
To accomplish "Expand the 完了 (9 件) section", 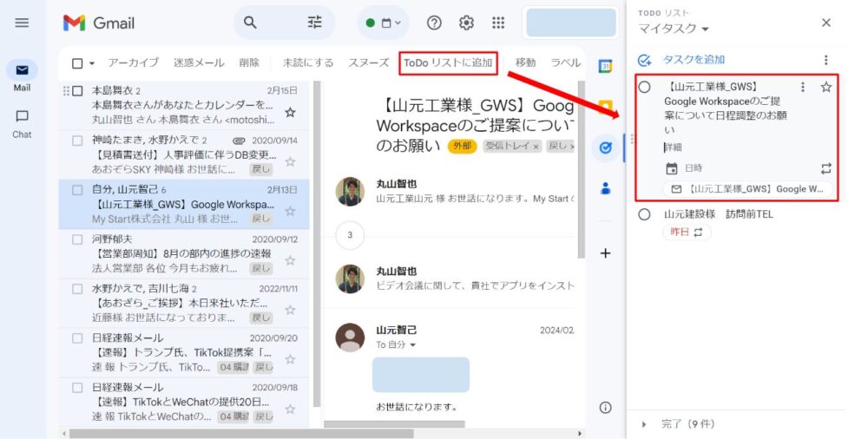I will tap(644, 424).
